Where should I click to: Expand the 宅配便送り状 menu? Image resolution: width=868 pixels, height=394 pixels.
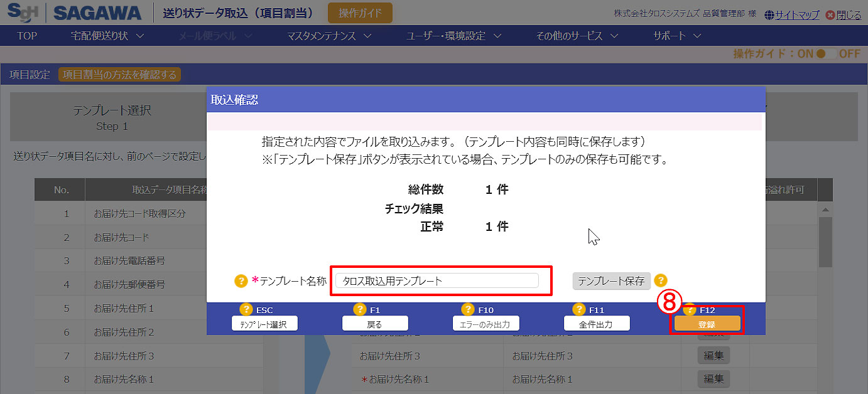(107, 36)
